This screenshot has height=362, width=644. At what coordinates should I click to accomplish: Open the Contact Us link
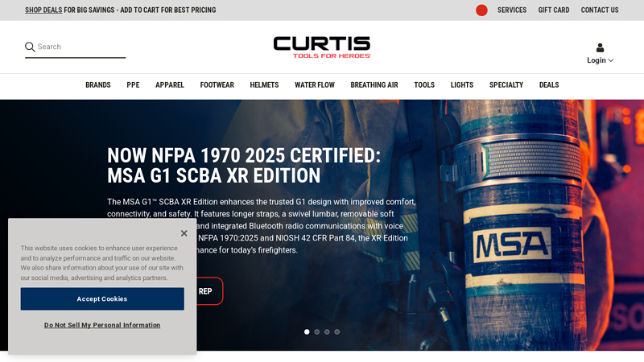click(600, 10)
